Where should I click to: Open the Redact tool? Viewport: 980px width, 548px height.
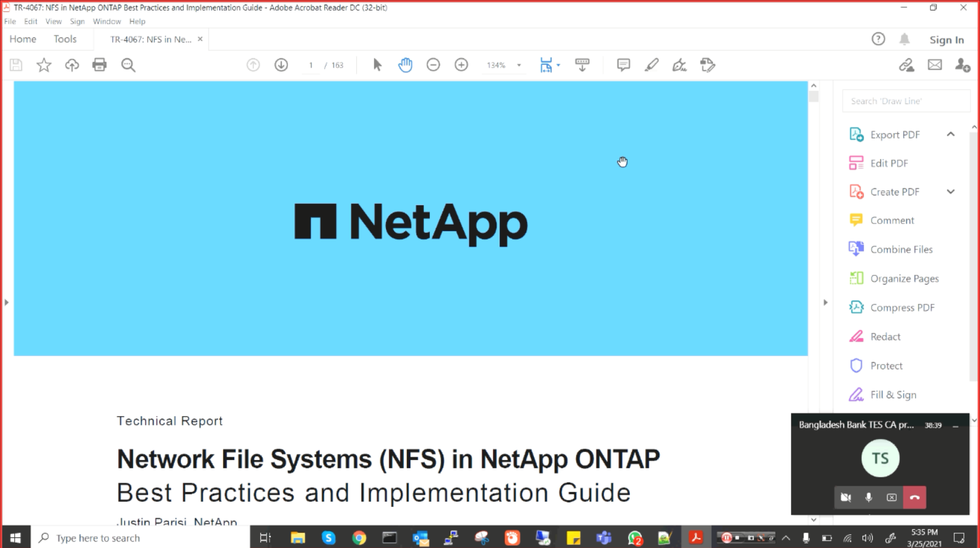(885, 337)
